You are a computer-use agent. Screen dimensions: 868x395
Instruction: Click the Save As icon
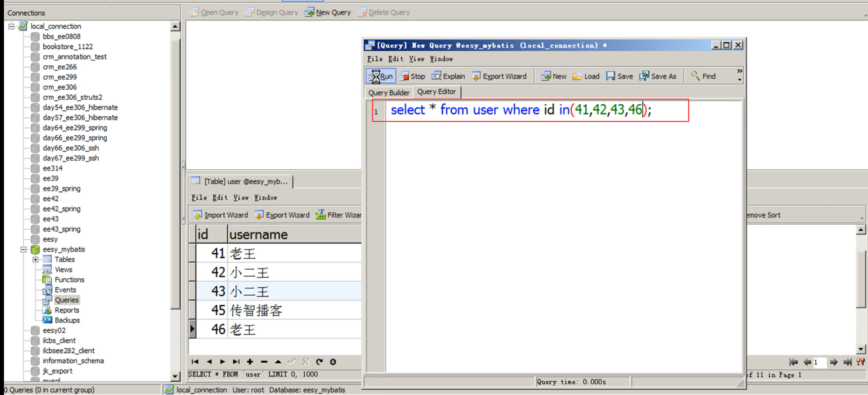pos(644,76)
